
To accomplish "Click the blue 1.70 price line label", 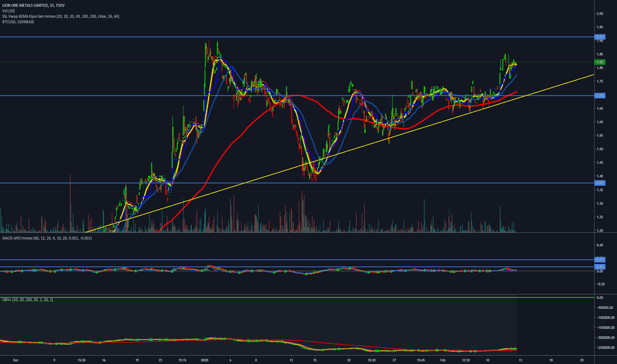I will point(600,95).
